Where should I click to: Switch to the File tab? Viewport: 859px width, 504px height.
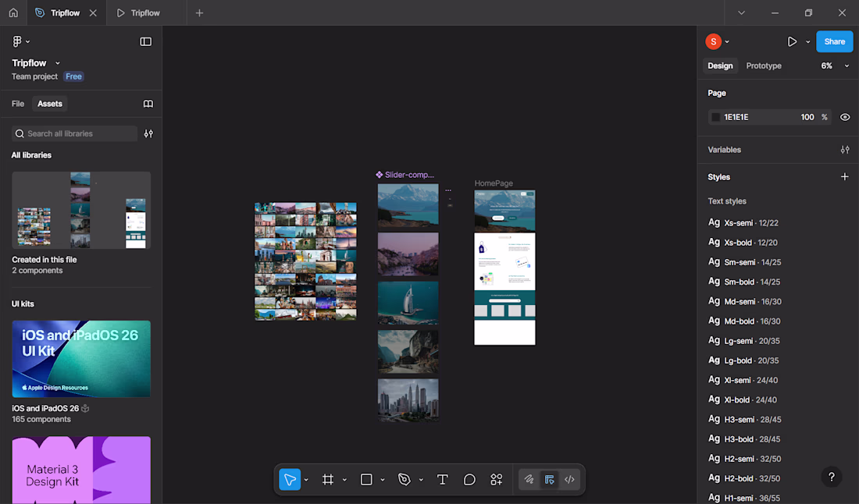click(18, 104)
